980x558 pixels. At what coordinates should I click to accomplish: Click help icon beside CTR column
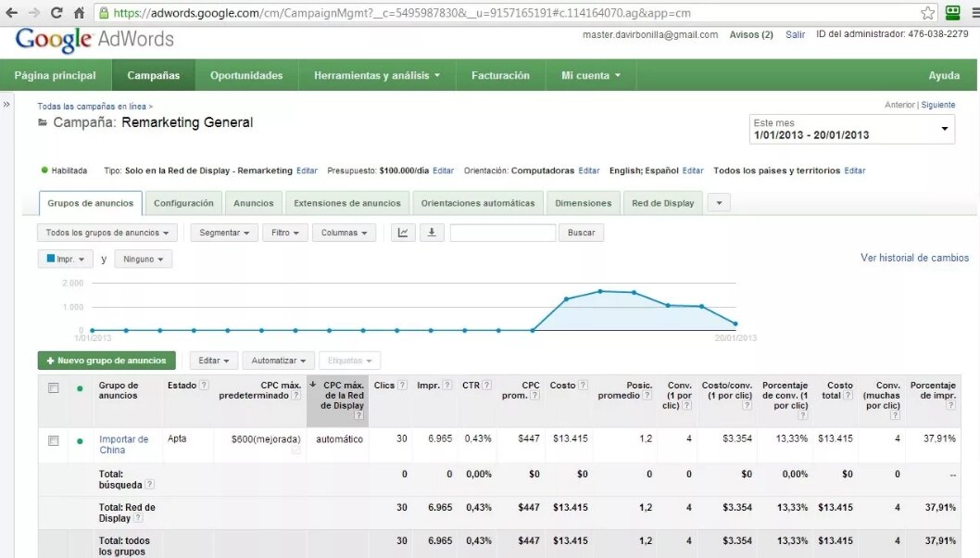tap(487, 386)
